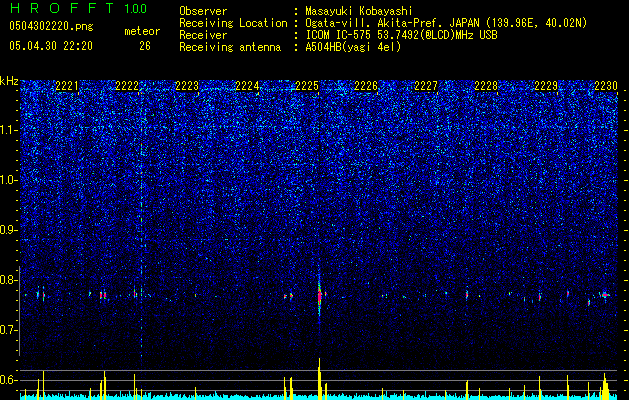The image size is (629, 400).
Task: Click the 0.9 kHz axis label
Action: click(9, 230)
